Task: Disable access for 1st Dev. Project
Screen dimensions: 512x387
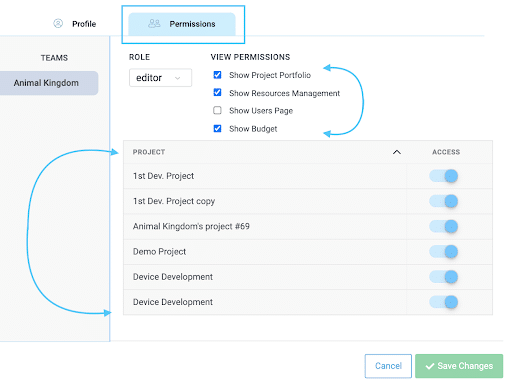Action: click(444, 176)
